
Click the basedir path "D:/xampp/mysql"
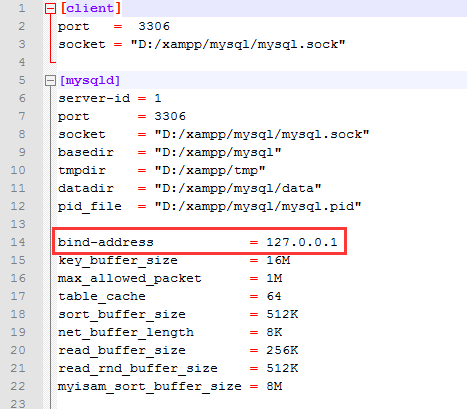[x=218, y=152]
